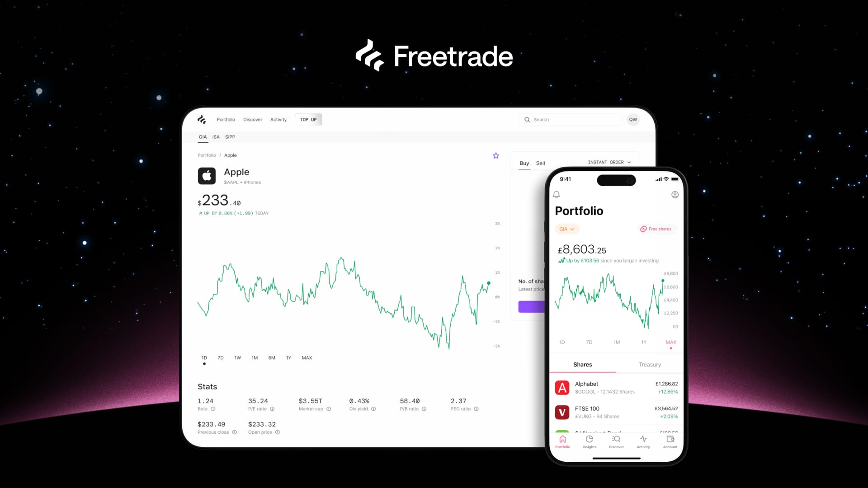The height and width of the screenshot is (488, 868).
Task: Open the Discover menu item
Action: (x=252, y=119)
